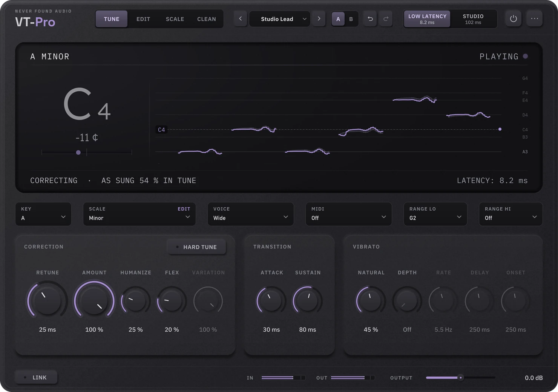Viewport: 558px width, 392px height.
Task: Click the Amount knob
Action: click(x=94, y=301)
